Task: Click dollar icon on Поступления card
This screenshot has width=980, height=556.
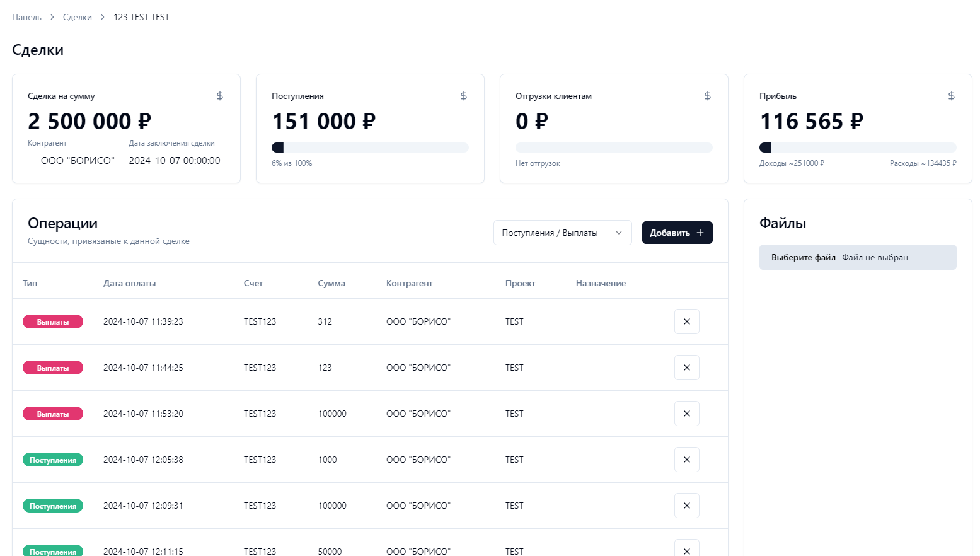Action: [x=464, y=96]
